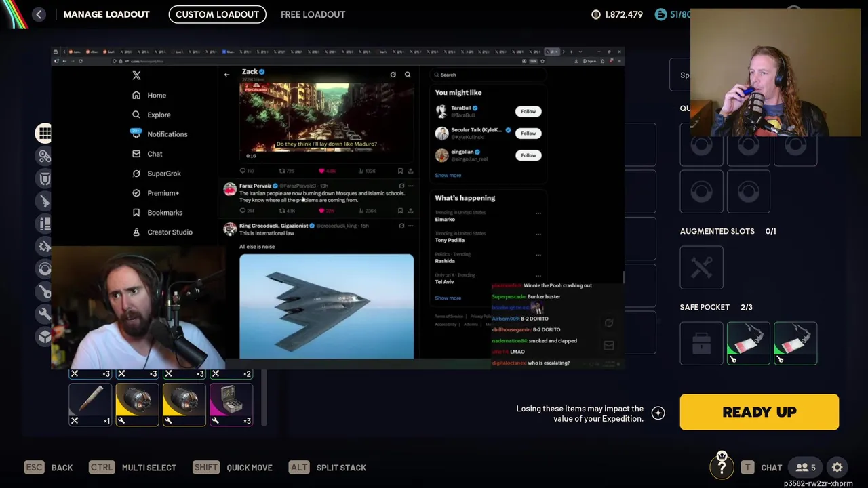The height and width of the screenshot is (488, 868).
Task: Click the search magnifier on Zack's profile
Action: click(x=408, y=75)
